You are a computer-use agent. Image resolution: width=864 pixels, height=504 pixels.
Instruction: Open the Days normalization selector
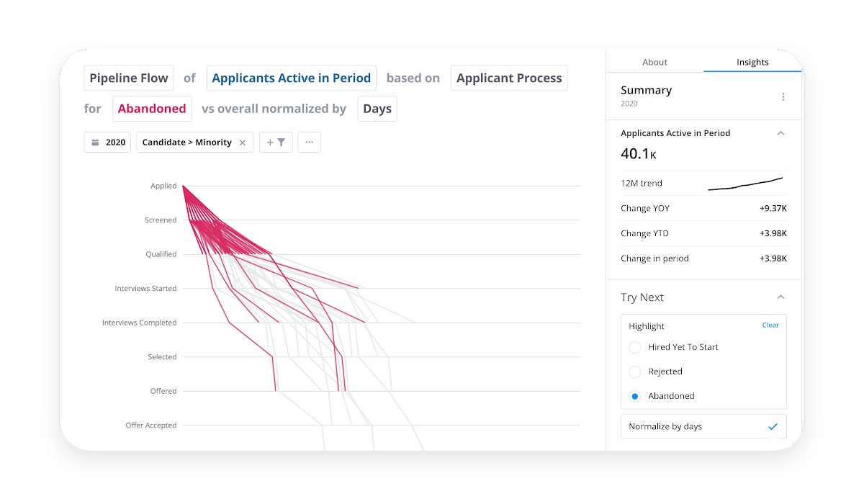(x=377, y=109)
